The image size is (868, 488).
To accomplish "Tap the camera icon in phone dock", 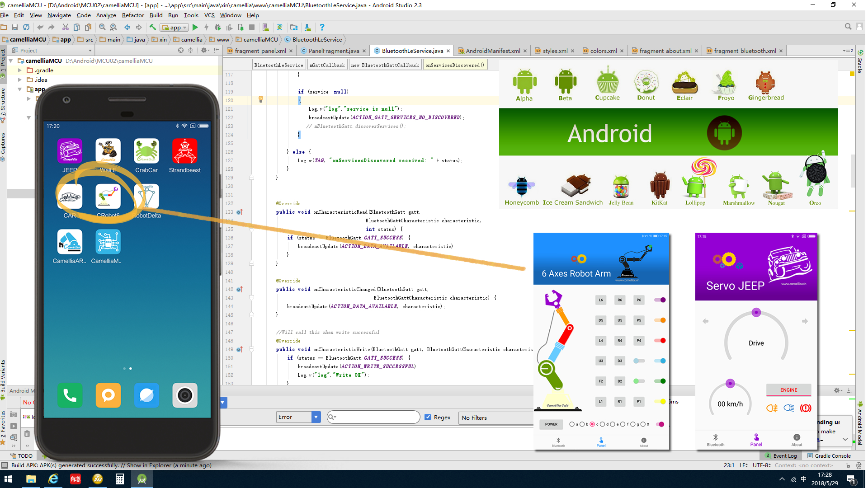I will [185, 395].
